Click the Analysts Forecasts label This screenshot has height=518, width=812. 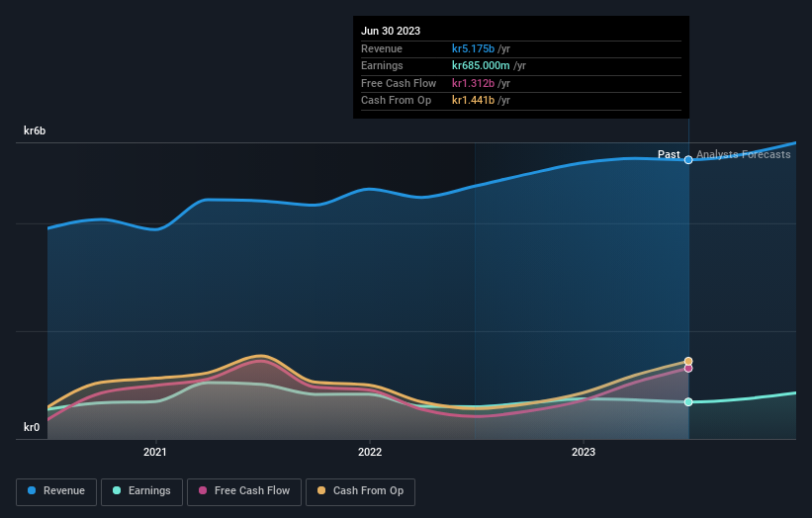pyautogui.click(x=743, y=154)
